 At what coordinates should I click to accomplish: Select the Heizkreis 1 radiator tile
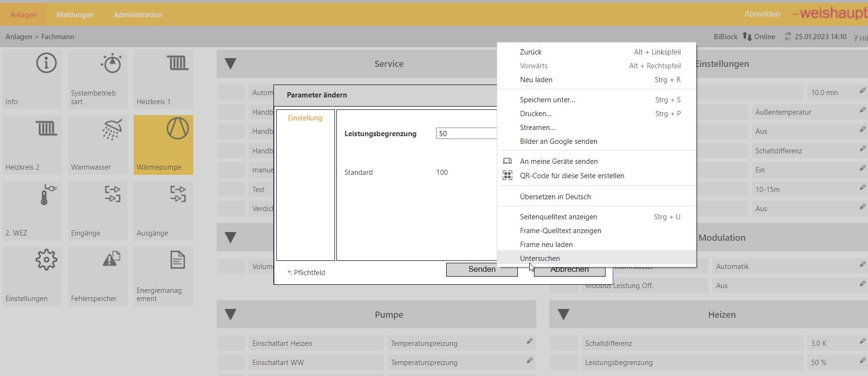[x=163, y=79]
